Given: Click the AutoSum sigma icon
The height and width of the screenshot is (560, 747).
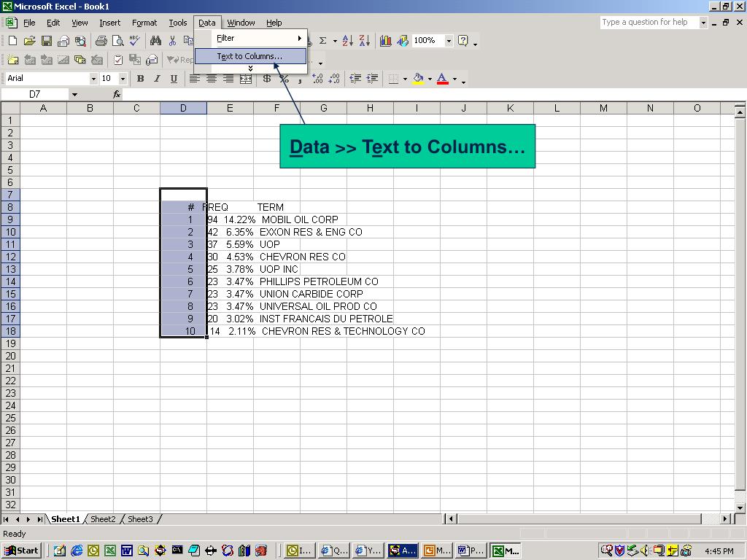Looking at the screenshot, I should pos(322,41).
